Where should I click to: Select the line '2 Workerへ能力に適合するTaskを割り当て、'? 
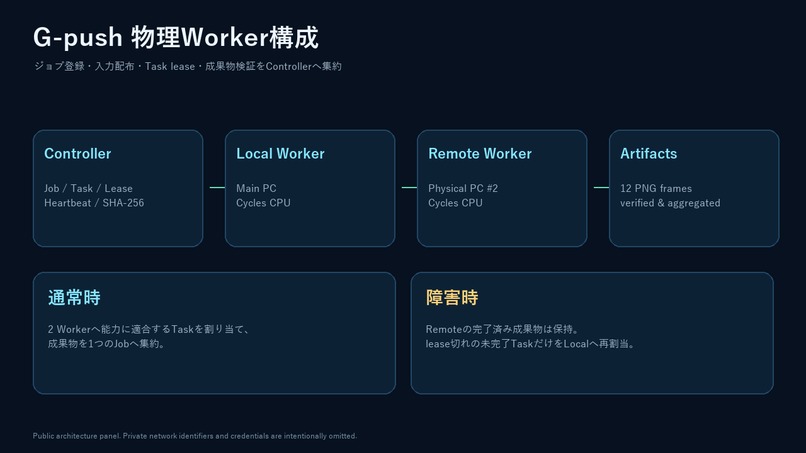(x=149, y=329)
